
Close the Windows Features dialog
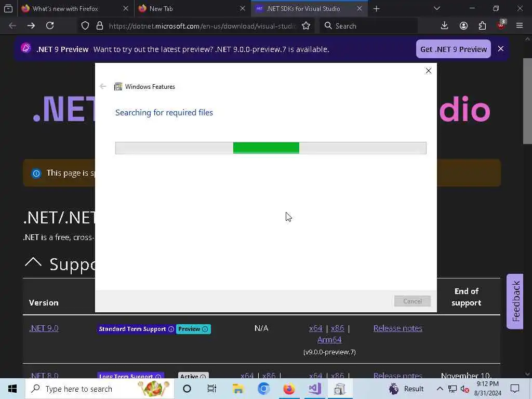(x=429, y=71)
